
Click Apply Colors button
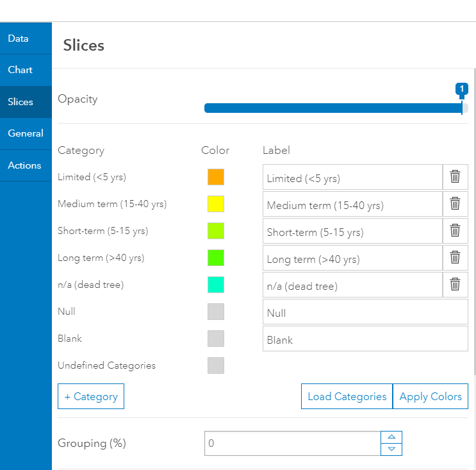(431, 396)
